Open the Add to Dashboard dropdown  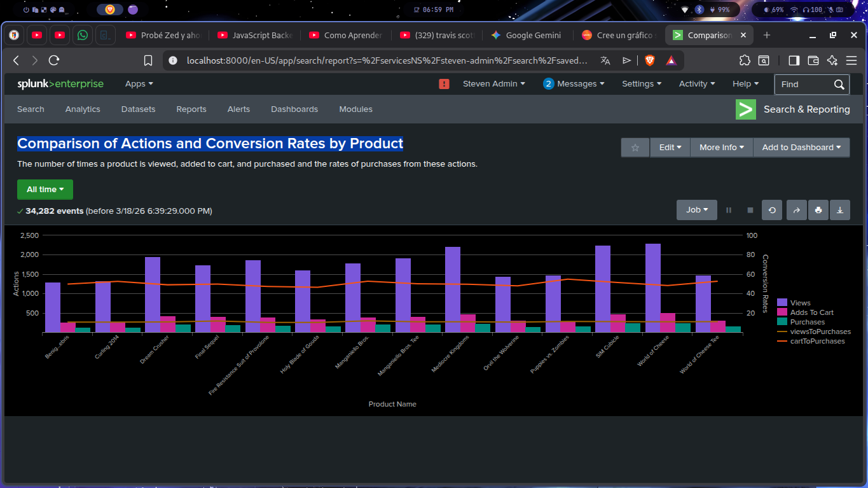coord(801,147)
